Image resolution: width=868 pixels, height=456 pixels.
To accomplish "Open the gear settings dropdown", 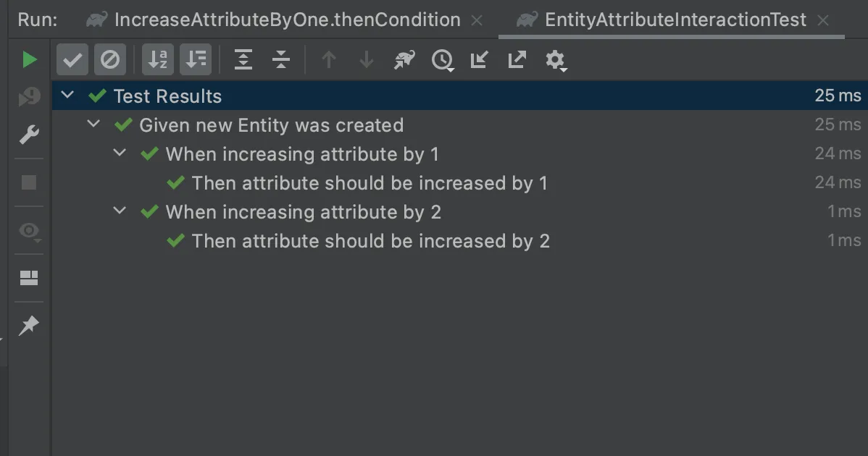I will pyautogui.click(x=556, y=60).
